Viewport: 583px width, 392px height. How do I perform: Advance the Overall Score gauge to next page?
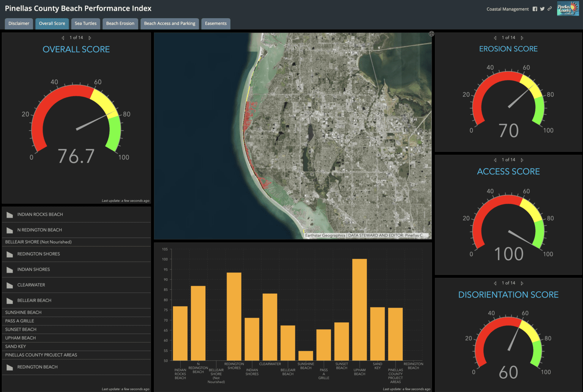(90, 38)
